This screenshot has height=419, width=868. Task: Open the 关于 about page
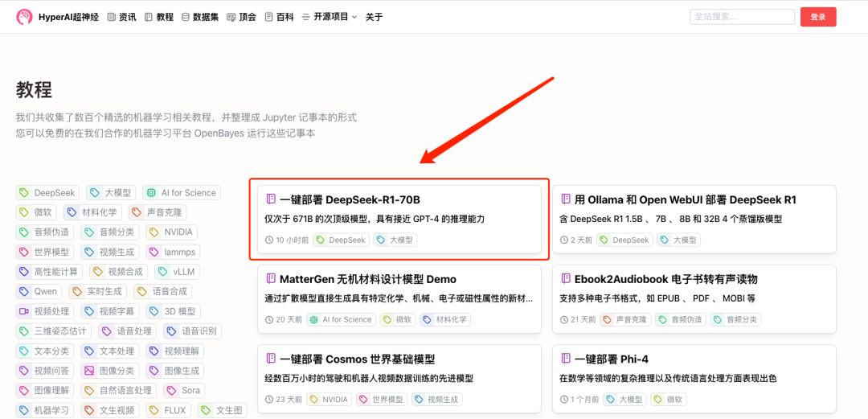(x=375, y=17)
